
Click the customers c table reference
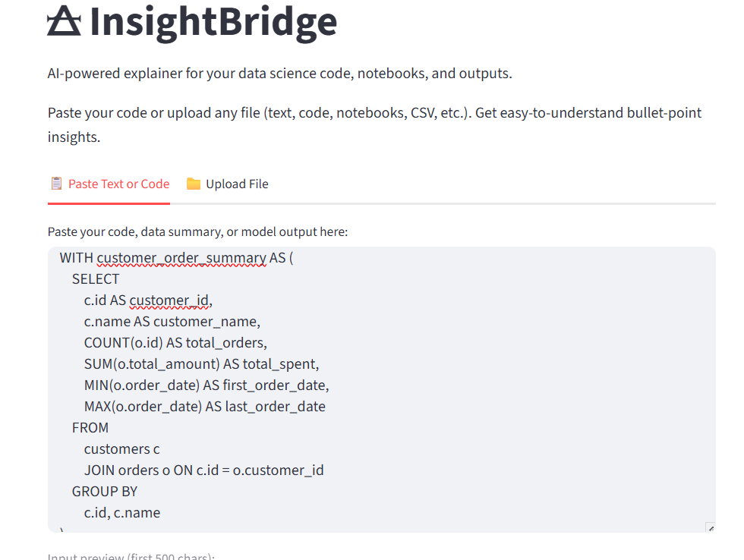coord(121,448)
